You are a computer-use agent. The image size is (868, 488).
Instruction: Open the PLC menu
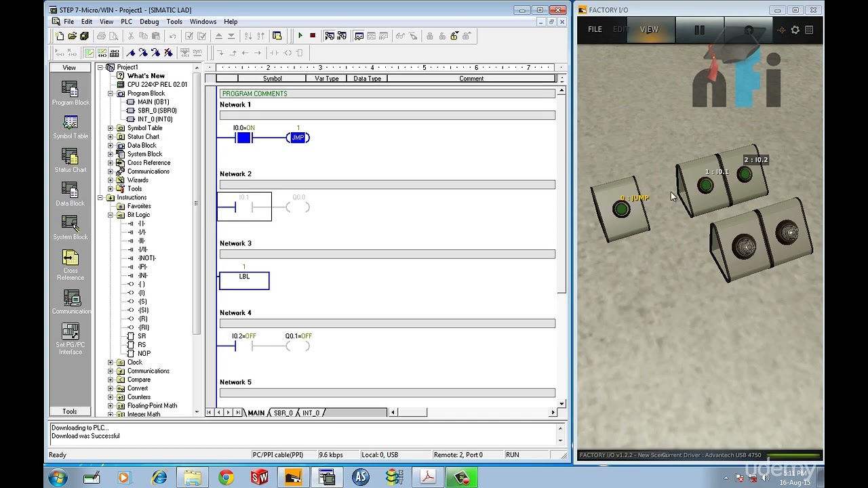pyautogui.click(x=126, y=22)
